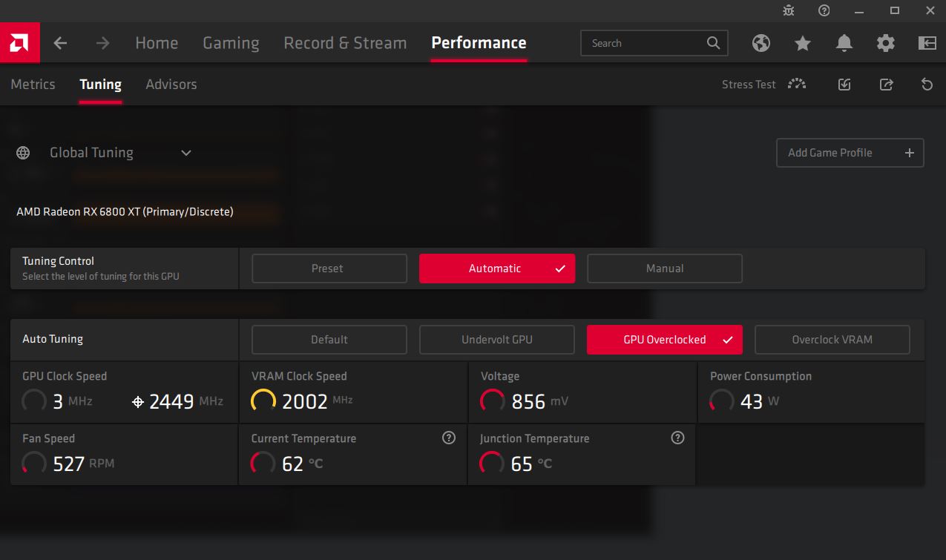This screenshot has height=560, width=946.
Task: Open favorites star icon
Action: pyautogui.click(x=803, y=43)
